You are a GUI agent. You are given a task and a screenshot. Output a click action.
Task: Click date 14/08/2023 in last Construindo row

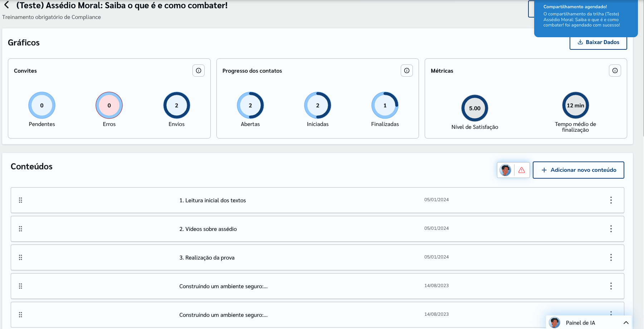(x=436, y=314)
